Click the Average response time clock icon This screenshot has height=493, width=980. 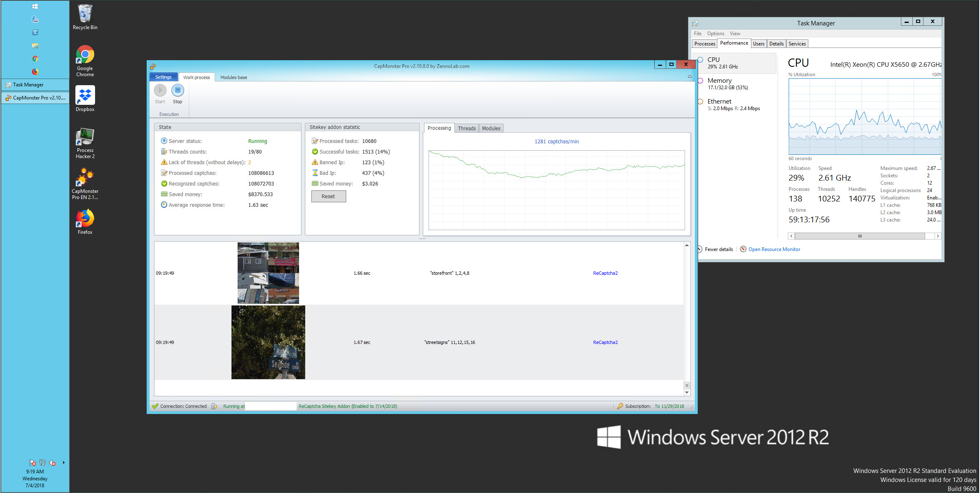coord(164,205)
